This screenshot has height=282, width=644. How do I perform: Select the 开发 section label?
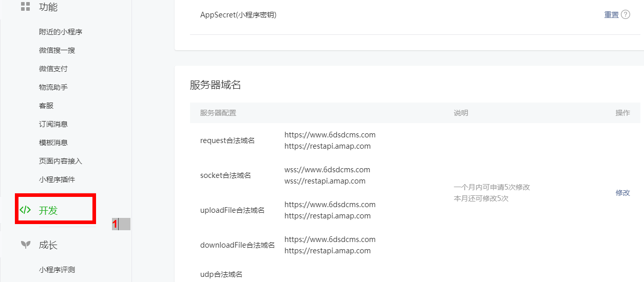[x=48, y=210]
